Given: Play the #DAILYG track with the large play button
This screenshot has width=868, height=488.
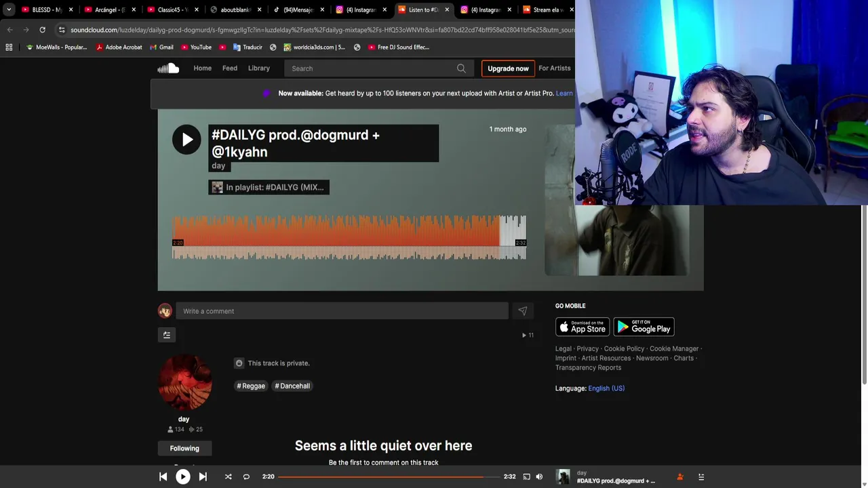Looking at the screenshot, I should tap(186, 140).
